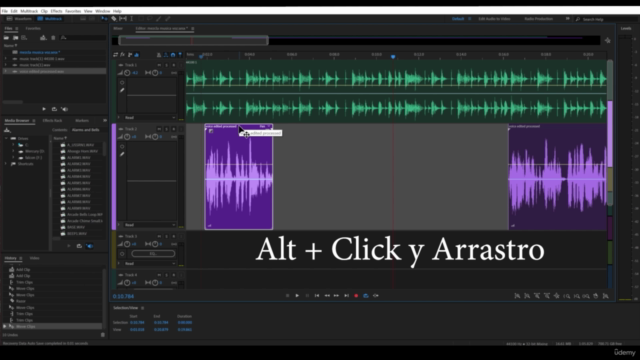Select the Move tool in the toolbar
640x360 pixels.
[x=105, y=19]
